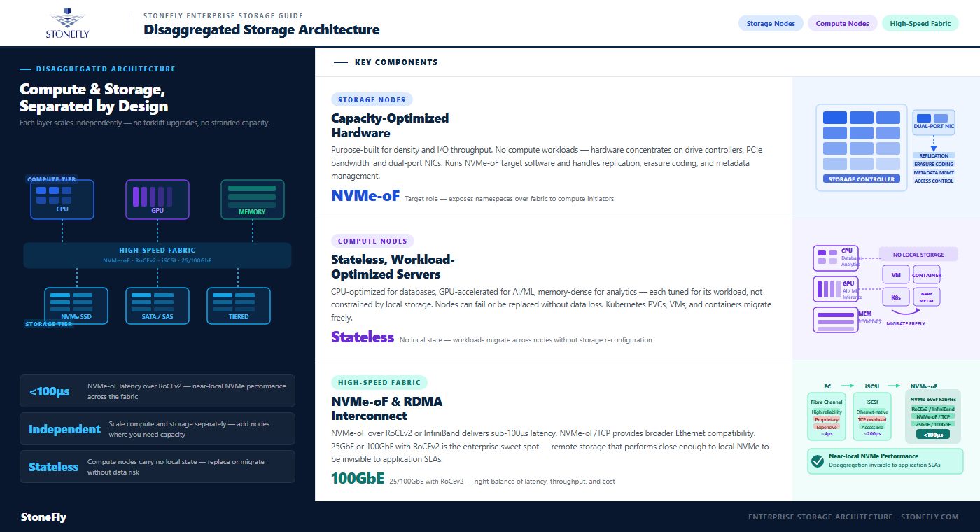
Task: Click the GPU block in compute tier diagram
Action: click(x=157, y=199)
